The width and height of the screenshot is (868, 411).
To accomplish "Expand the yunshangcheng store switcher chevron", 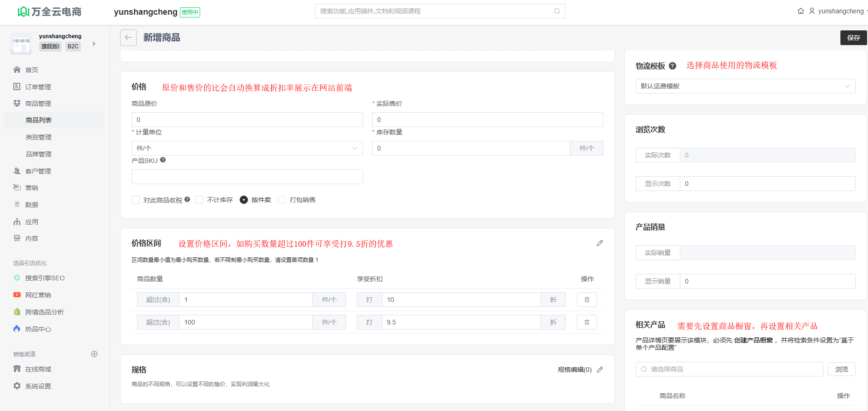I will point(94,44).
